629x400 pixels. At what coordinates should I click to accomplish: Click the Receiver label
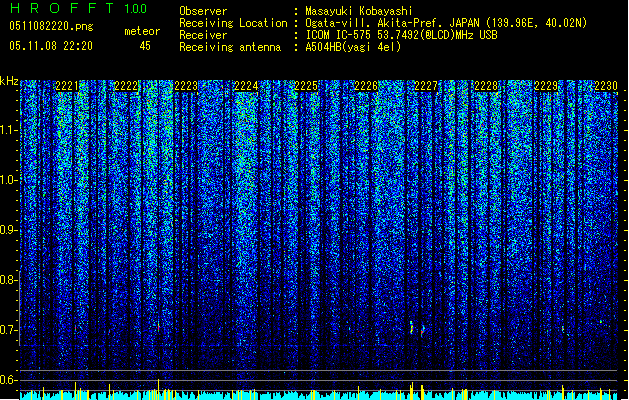[203, 35]
